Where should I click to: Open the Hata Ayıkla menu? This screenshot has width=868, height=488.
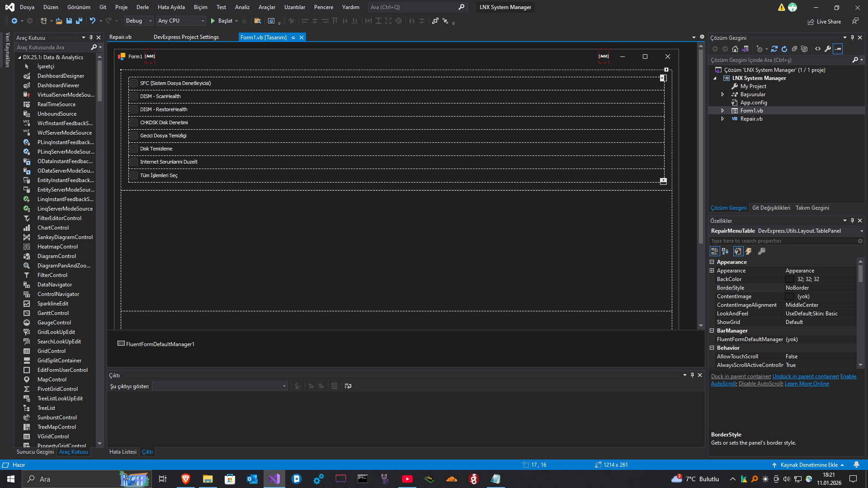(x=171, y=7)
